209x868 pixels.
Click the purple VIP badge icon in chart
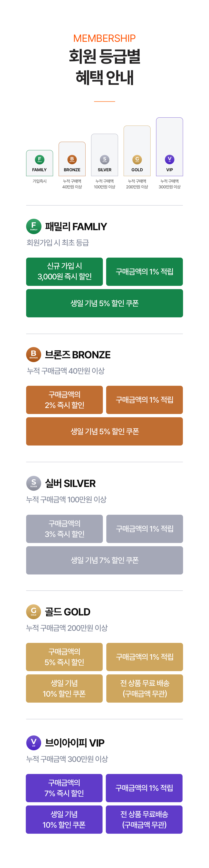169,159
